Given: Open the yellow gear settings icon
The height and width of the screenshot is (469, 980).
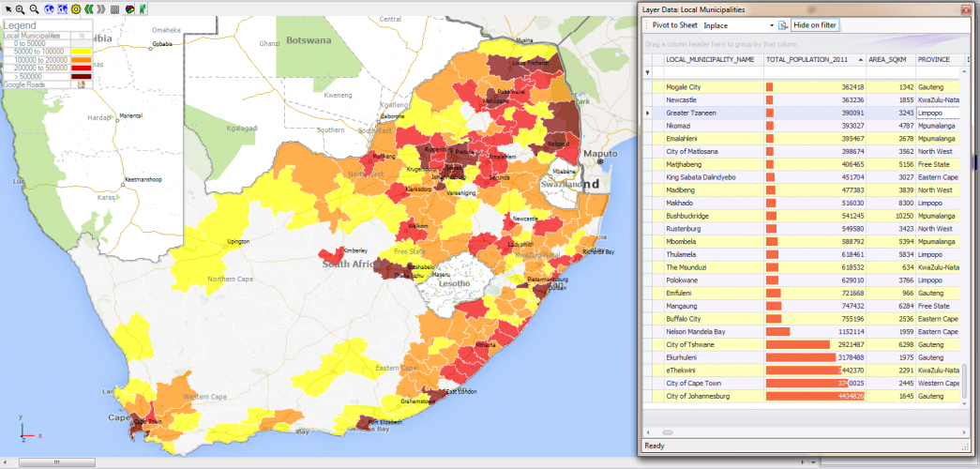Looking at the screenshot, I should click(76, 9).
